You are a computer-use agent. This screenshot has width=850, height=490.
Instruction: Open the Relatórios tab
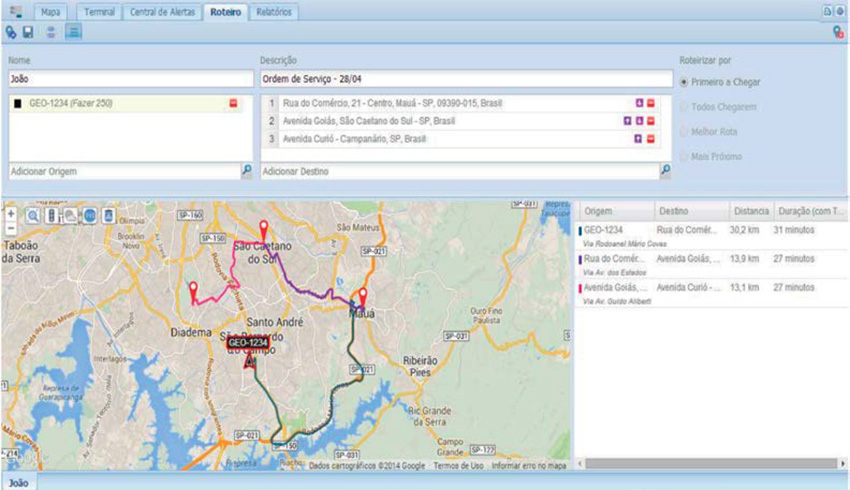tap(274, 12)
